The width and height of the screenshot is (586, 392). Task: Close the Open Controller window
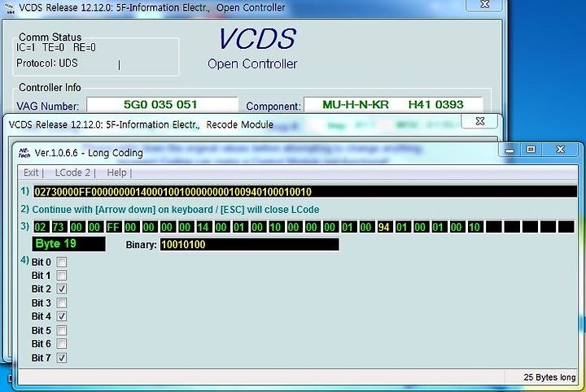(x=485, y=5)
